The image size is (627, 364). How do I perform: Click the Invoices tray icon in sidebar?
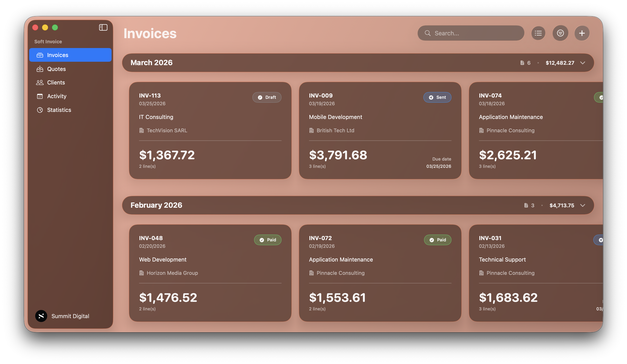pos(40,55)
